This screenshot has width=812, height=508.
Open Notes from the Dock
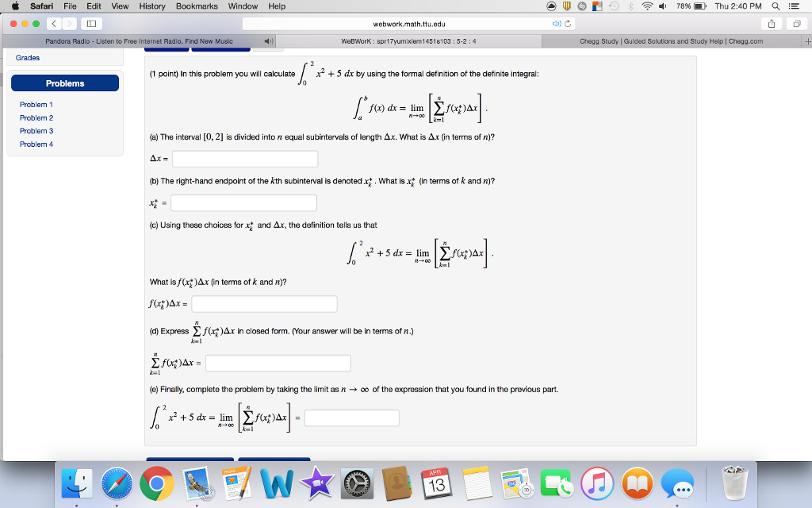[477, 483]
